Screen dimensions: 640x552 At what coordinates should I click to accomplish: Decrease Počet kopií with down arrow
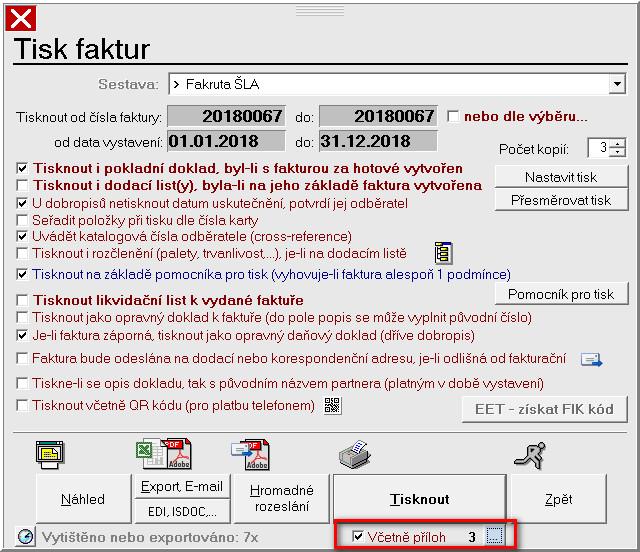click(618, 152)
